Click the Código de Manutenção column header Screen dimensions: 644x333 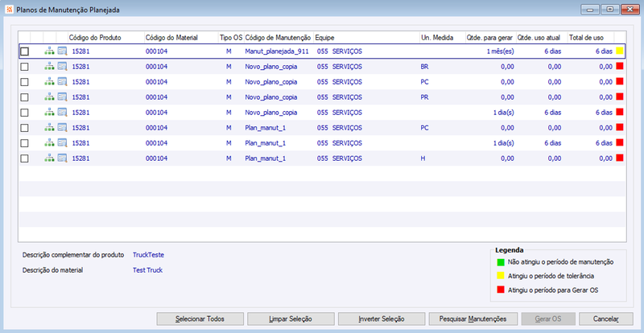pos(279,38)
